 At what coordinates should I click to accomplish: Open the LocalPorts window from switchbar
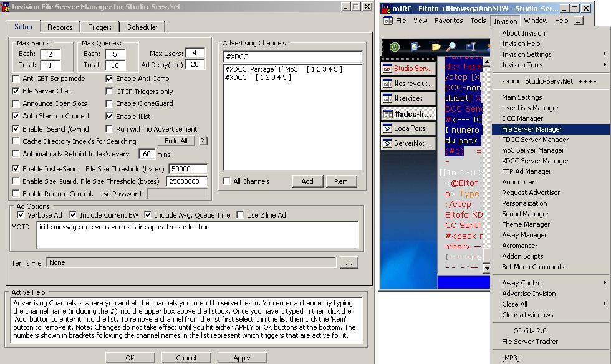(408, 128)
